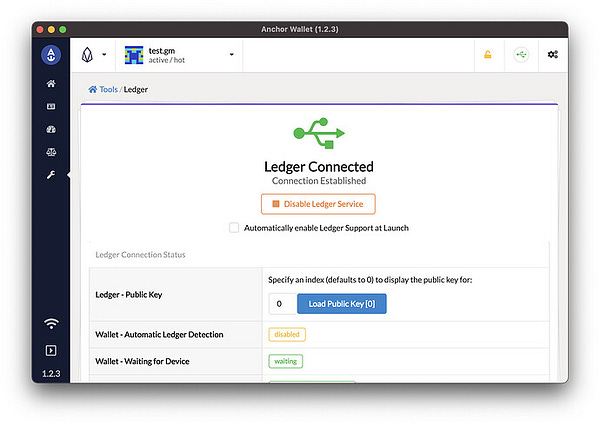Screen dimensions: 600x425
Task: Click Wallet - Waiting for Device row label
Action: 142,361
